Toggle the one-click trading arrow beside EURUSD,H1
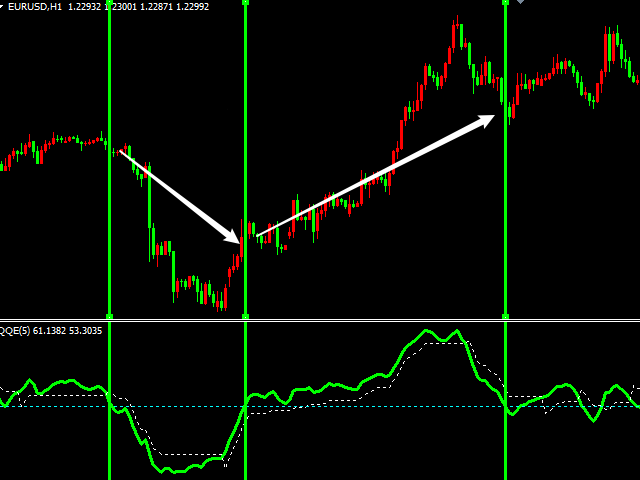Viewport: 640px width, 480px height. tap(1, 6)
